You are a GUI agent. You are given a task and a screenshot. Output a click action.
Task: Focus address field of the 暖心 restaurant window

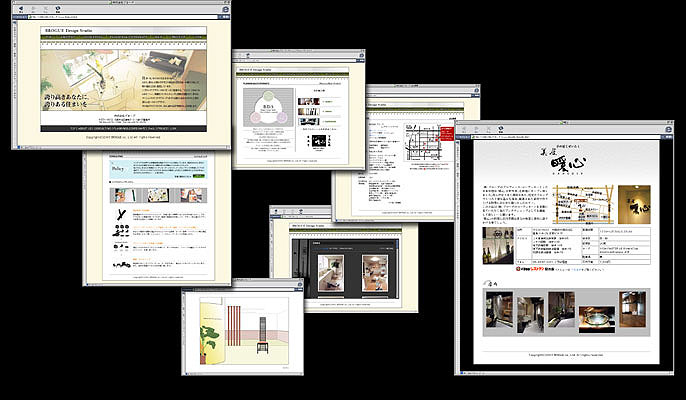[568, 137]
